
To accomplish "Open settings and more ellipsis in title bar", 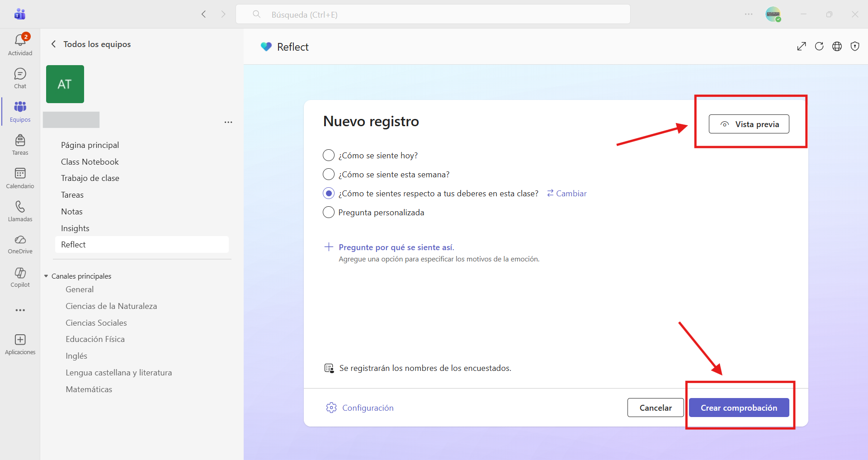I will tap(749, 14).
